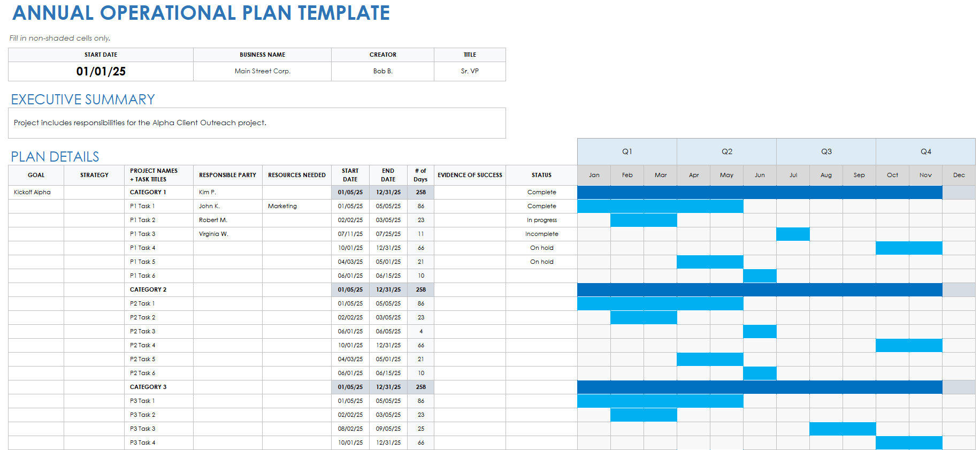The image size is (980, 450).
Task: Click the Oct month header
Action: click(x=892, y=175)
